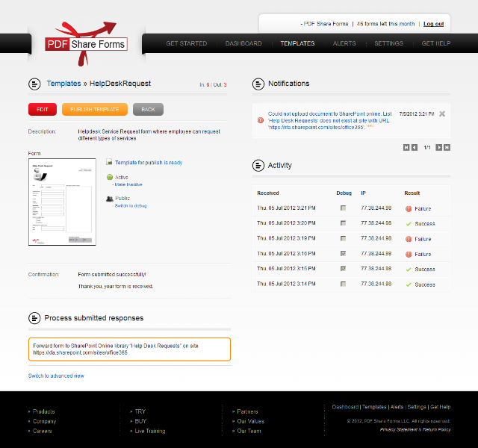Click the green Active status icon
Screen dimensions: 478x448
110,177
